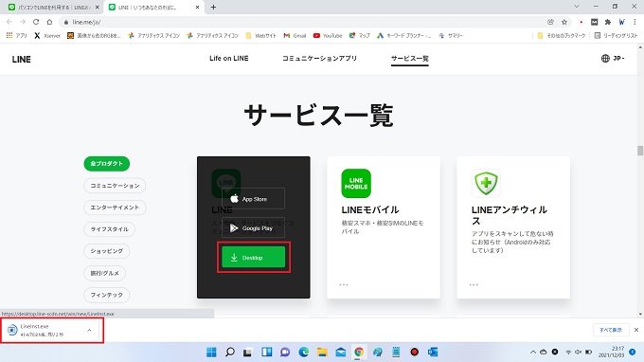Bookmark this page with the star

[564, 22]
